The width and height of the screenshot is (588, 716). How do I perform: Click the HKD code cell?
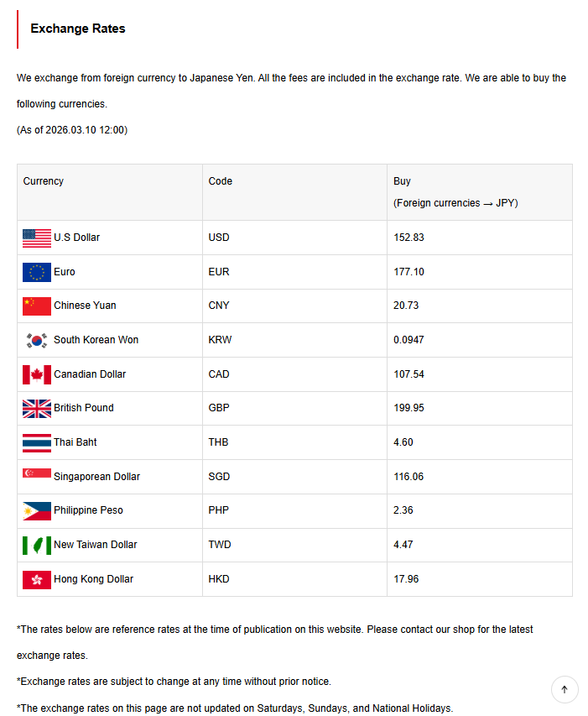pos(219,579)
